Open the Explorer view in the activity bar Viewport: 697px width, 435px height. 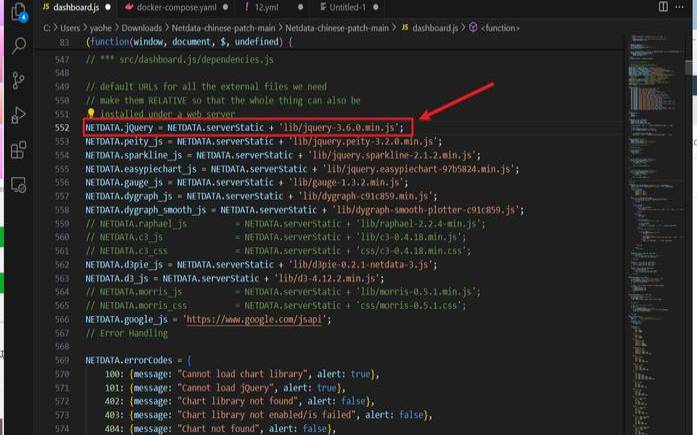pyautogui.click(x=19, y=12)
